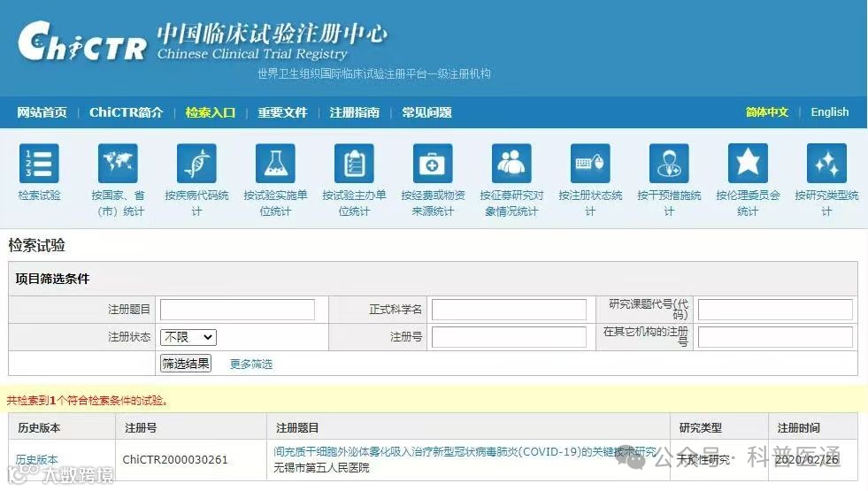
Task: Select the 检索入口 menu item
Action: (211, 112)
